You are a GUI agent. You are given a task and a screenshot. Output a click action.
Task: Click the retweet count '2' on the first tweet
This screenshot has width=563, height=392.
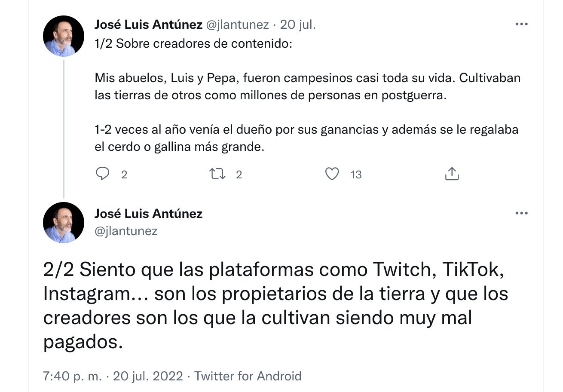239,175
